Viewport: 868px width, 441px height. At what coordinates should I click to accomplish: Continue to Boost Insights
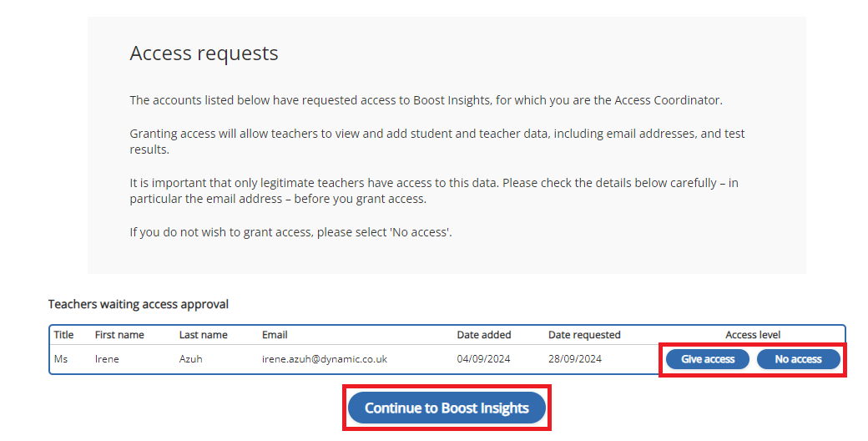[x=447, y=408]
